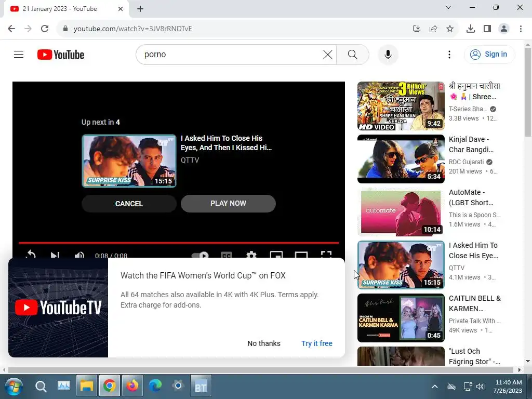
Task: Switch to theater mode
Action: pyautogui.click(x=301, y=255)
